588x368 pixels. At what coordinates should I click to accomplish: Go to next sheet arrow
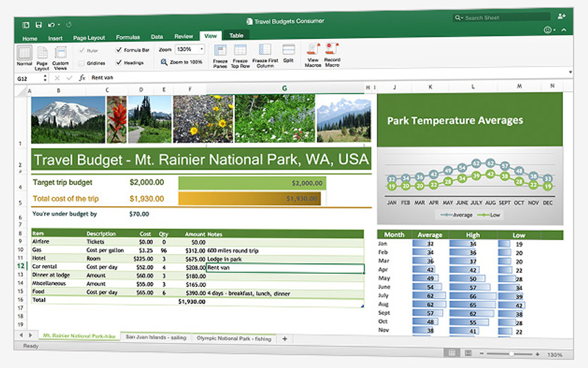[x=30, y=335]
